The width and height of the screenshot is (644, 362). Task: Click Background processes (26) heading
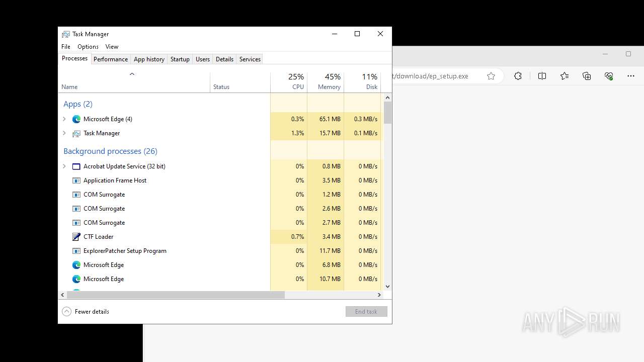click(110, 151)
